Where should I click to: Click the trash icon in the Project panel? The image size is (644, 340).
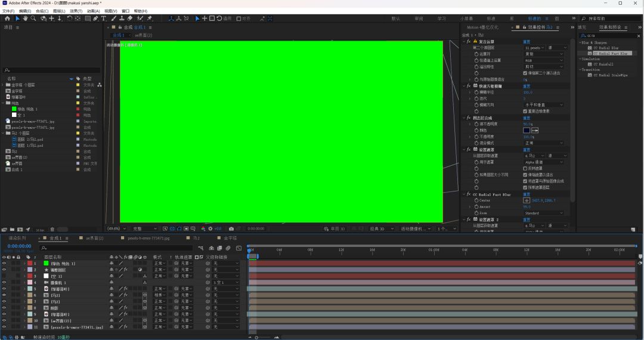[52, 229]
